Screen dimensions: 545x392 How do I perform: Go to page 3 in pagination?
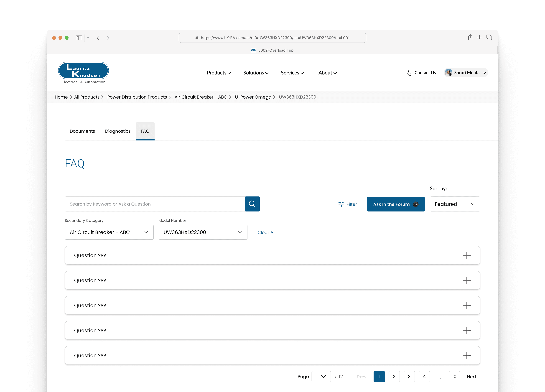tap(409, 376)
